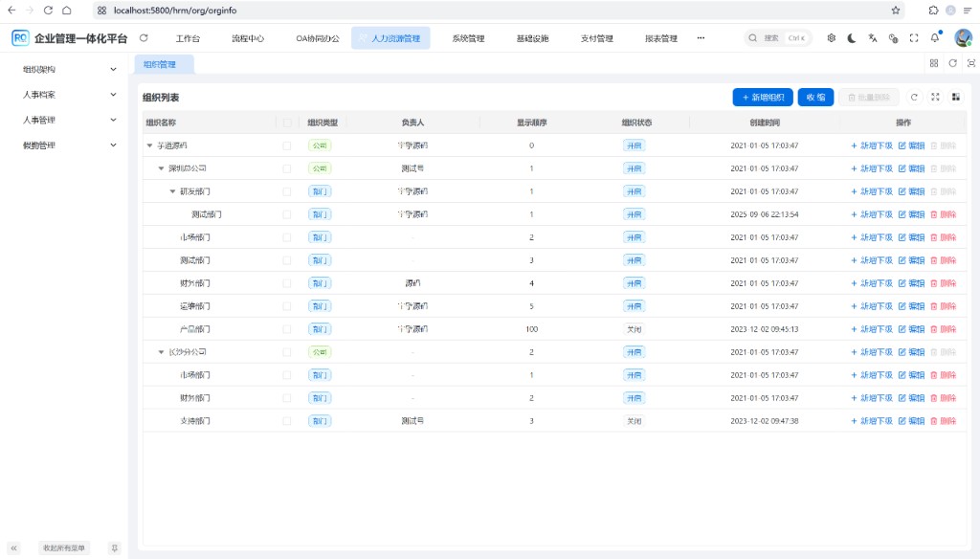Collapse the 长沙分公司 tree node
Image resolution: width=980 pixels, height=559 pixels.
point(161,351)
